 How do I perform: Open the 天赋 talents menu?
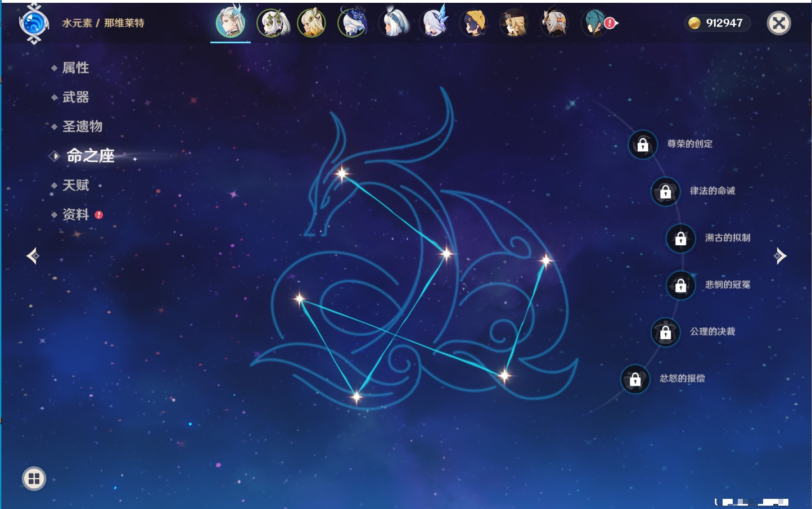[75, 186]
